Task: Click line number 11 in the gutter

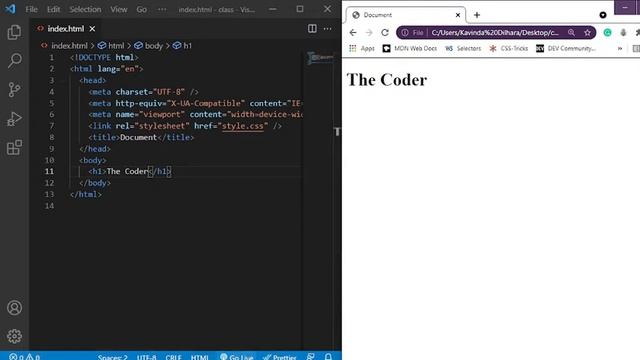Action: pos(49,171)
